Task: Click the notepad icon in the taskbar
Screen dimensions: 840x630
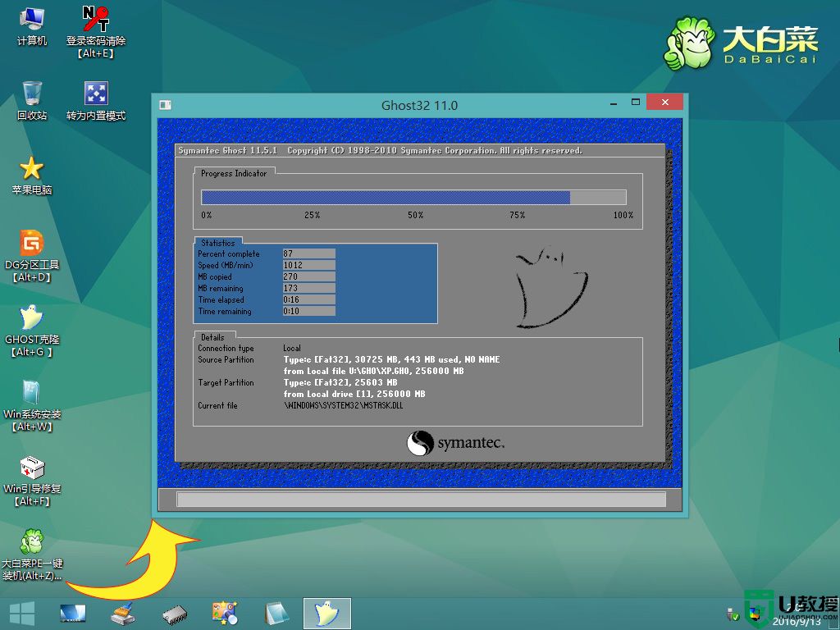Action: (276, 614)
